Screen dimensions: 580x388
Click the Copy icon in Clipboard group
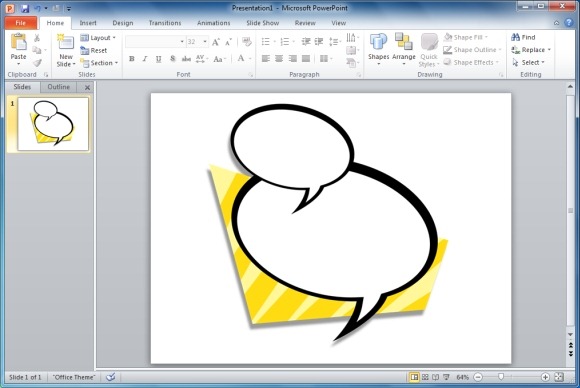point(36,50)
